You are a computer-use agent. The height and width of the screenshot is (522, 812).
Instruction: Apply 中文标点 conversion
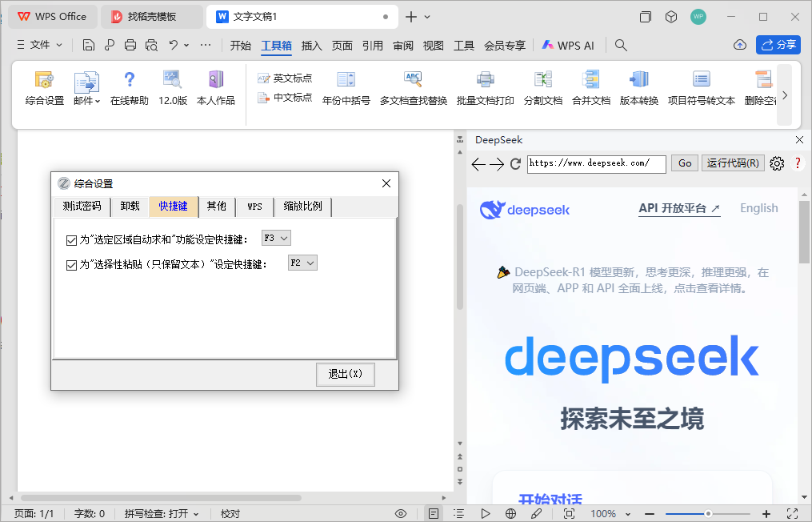(285, 98)
